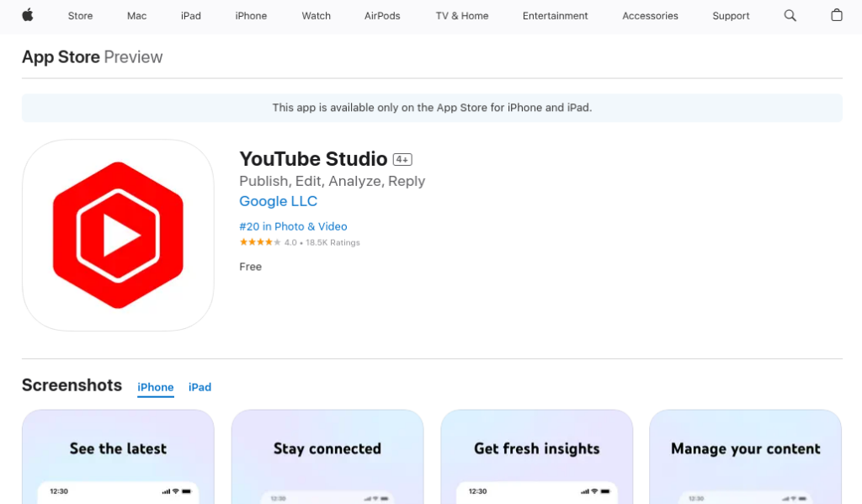This screenshot has height=504, width=862.
Task: Click the #20 in Photo & Video link
Action: click(293, 225)
